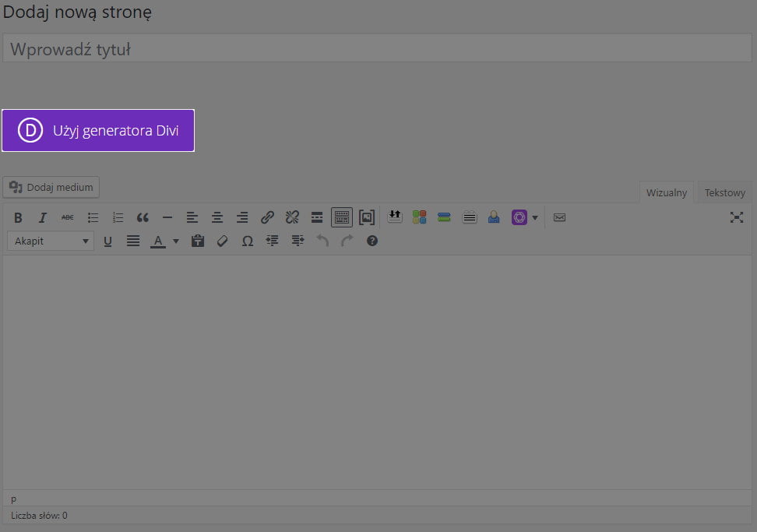Clear formatting with the eraser icon
The width and height of the screenshot is (757, 532).
coord(223,241)
